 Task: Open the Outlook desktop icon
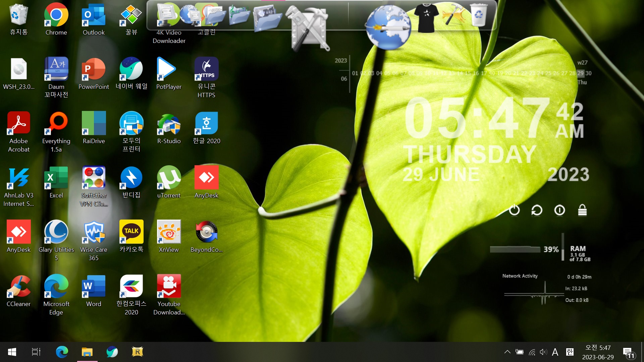94,19
